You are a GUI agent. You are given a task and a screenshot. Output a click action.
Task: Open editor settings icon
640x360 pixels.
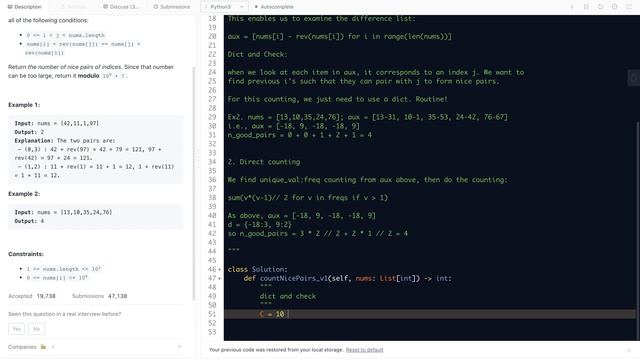point(615,7)
